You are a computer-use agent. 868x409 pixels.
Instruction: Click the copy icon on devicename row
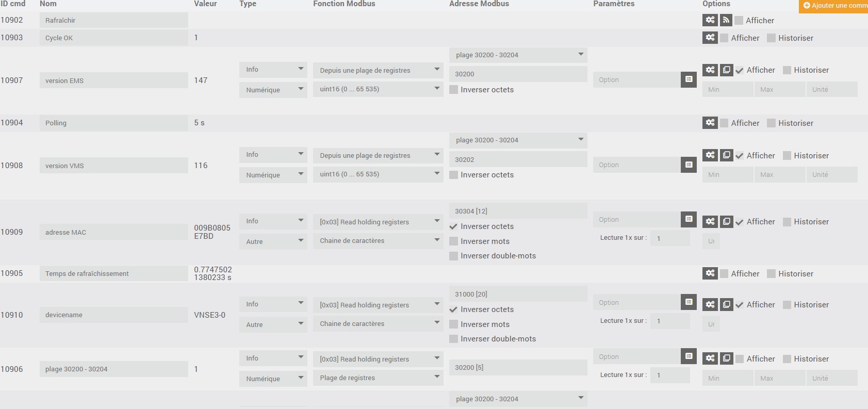coord(726,304)
